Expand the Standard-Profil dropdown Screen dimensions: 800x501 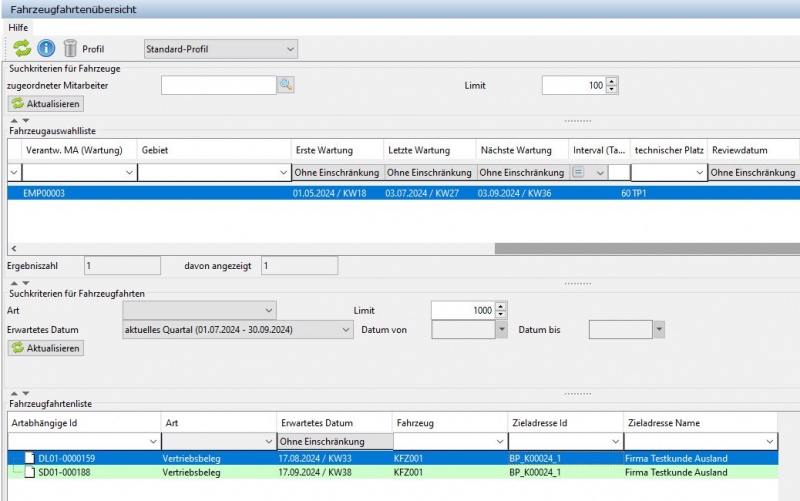pos(290,48)
